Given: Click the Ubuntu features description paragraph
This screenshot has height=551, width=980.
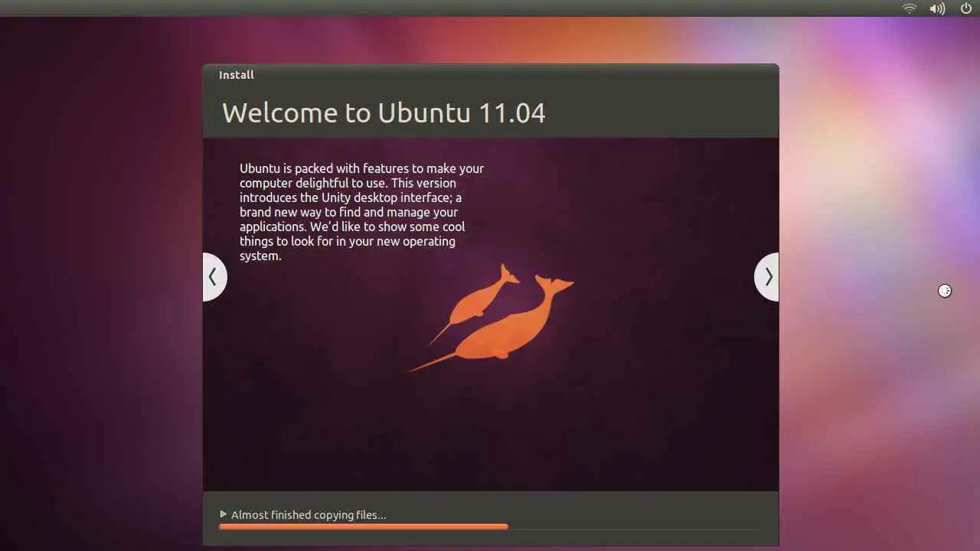Looking at the screenshot, I should pyautogui.click(x=361, y=212).
